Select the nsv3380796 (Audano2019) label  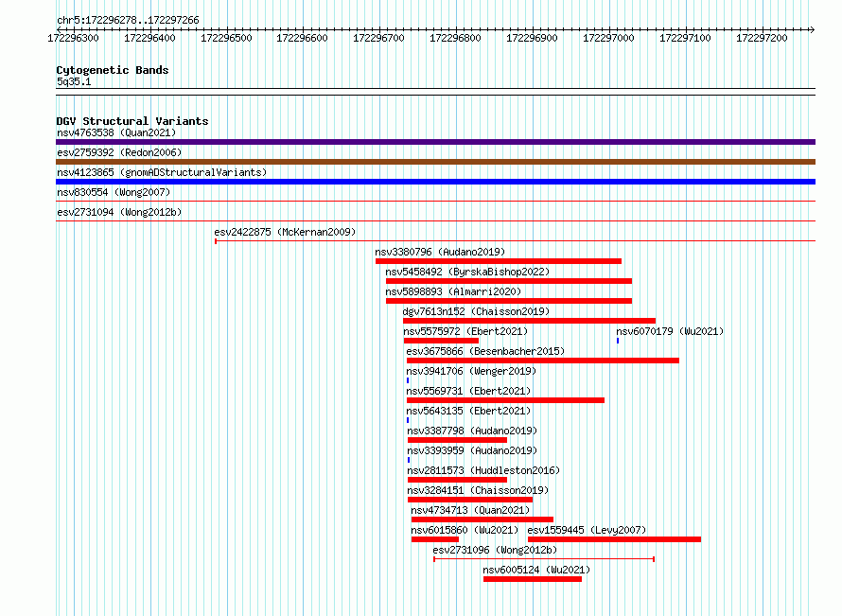(x=440, y=252)
